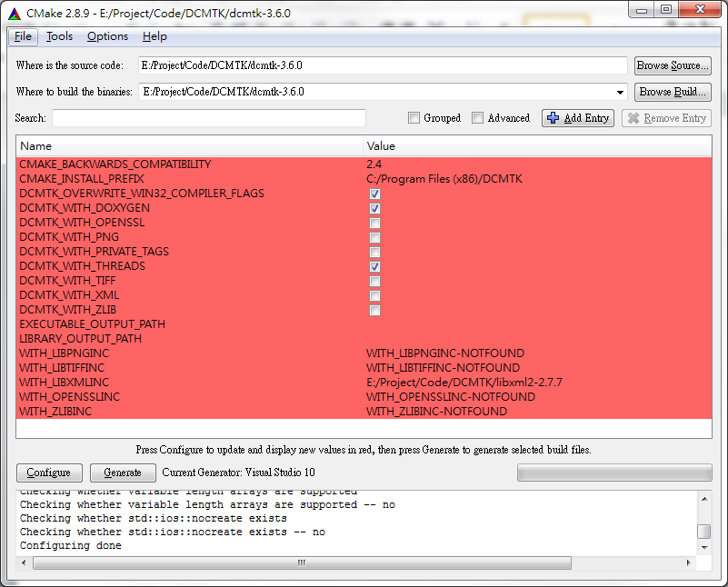Image resolution: width=728 pixels, height=587 pixels.
Task: Click the Name column header
Action: click(x=189, y=146)
